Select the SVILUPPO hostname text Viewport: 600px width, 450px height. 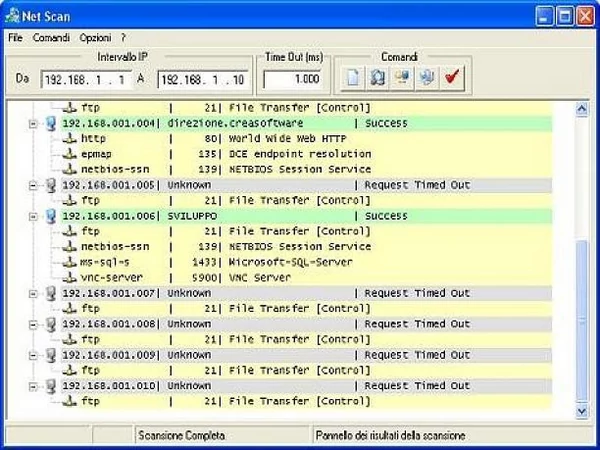coord(192,216)
